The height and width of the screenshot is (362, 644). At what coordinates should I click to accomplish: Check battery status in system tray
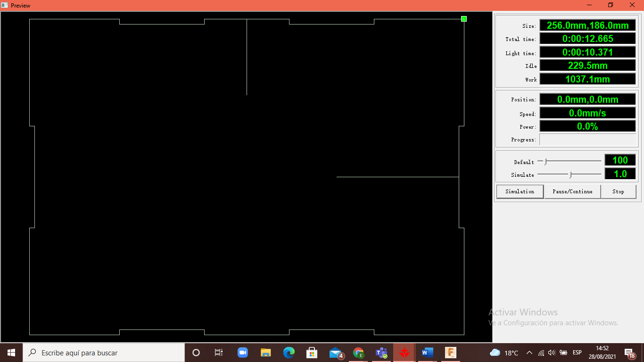click(x=563, y=353)
